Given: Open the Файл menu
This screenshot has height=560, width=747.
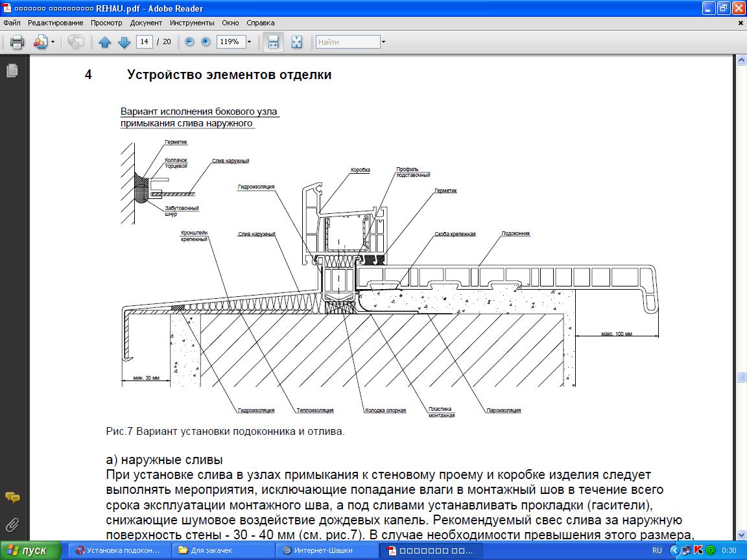Looking at the screenshot, I should pos(12,23).
